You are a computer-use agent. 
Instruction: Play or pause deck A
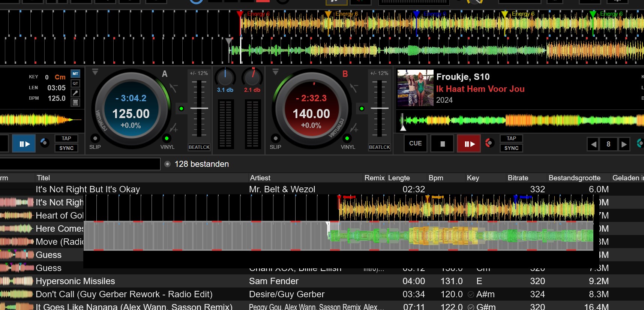tap(24, 144)
